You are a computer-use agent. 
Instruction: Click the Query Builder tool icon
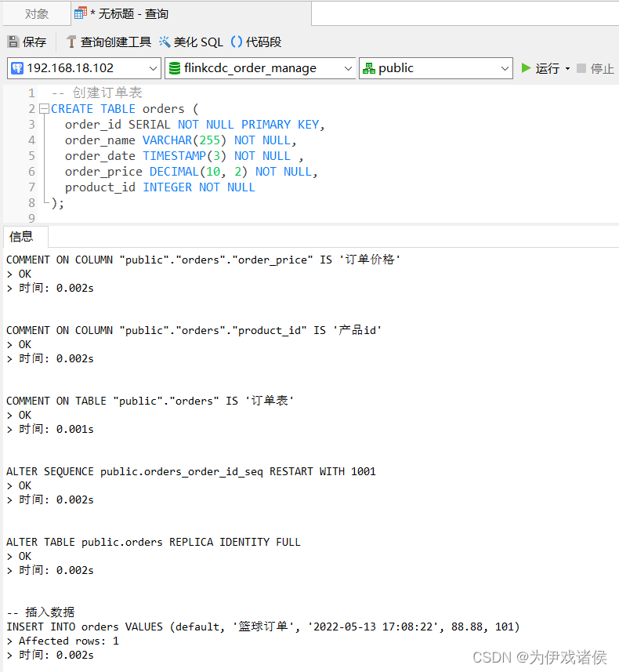click(71, 42)
